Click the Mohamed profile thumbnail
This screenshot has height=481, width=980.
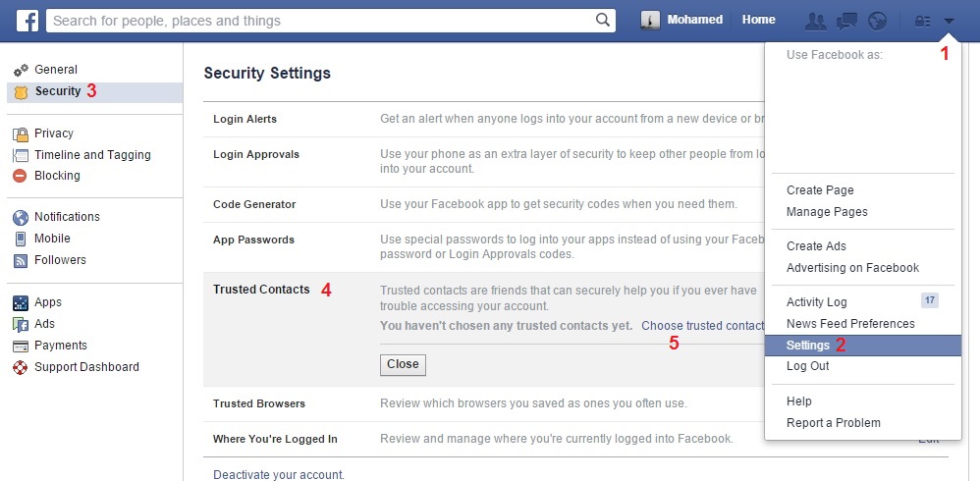(x=650, y=20)
